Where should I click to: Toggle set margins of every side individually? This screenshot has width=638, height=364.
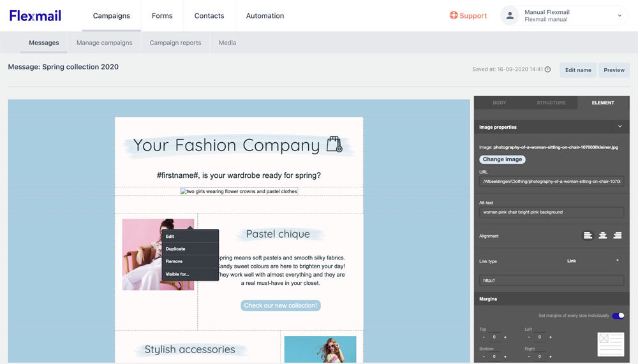pyautogui.click(x=618, y=316)
